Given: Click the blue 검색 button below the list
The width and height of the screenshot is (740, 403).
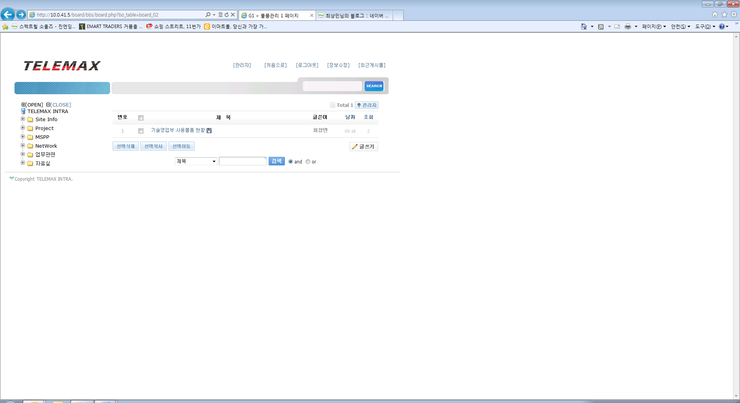Looking at the screenshot, I should click(277, 161).
